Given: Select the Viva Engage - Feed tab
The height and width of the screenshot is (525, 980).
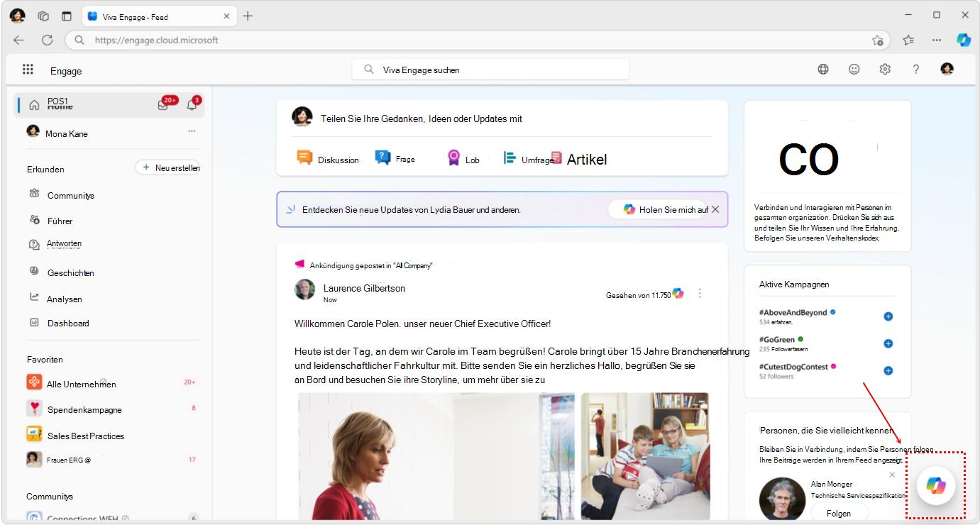Looking at the screenshot, I should point(160,16).
